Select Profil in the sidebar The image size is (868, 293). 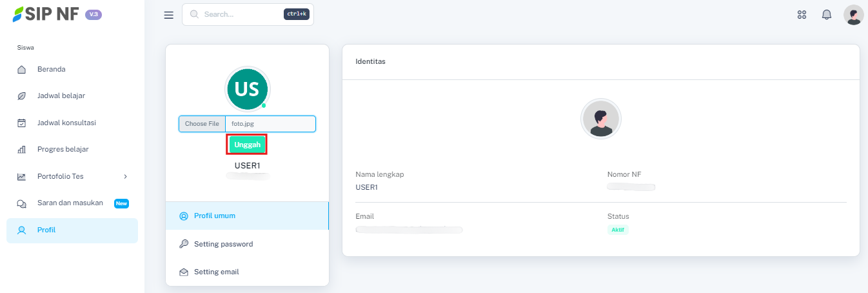coord(46,230)
